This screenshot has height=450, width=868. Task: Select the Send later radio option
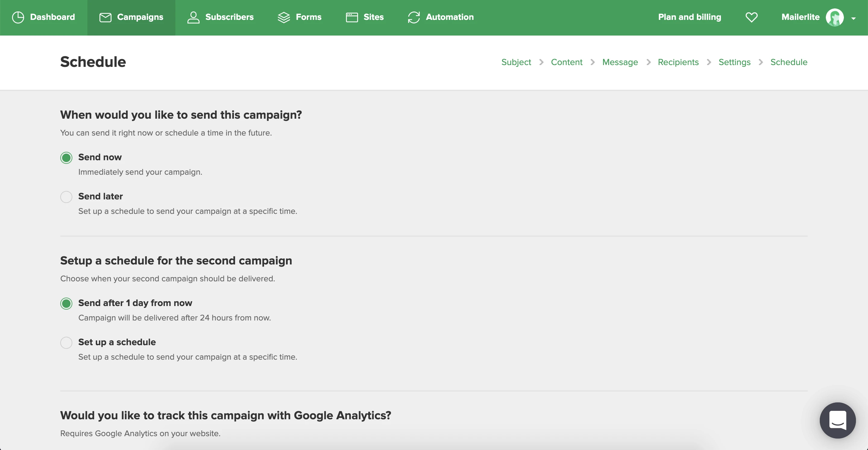[x=66, y=197]
